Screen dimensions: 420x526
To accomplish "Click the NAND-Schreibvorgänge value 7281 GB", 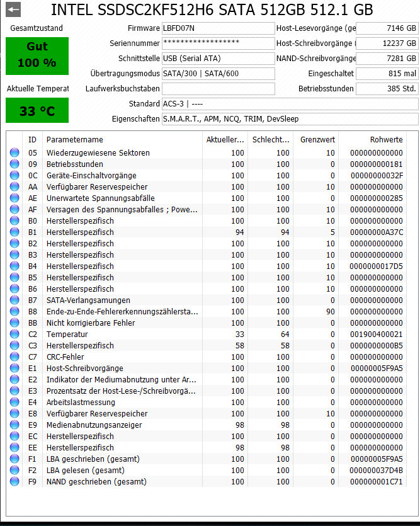I will click(387, 59).
